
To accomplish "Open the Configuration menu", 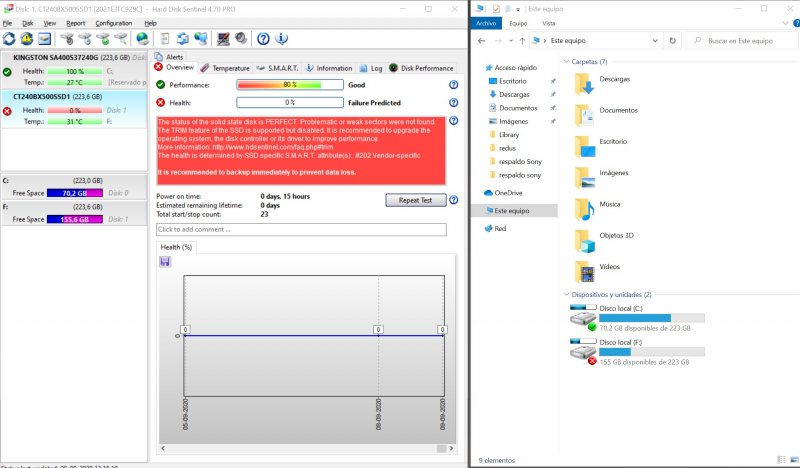I will 113,23.
